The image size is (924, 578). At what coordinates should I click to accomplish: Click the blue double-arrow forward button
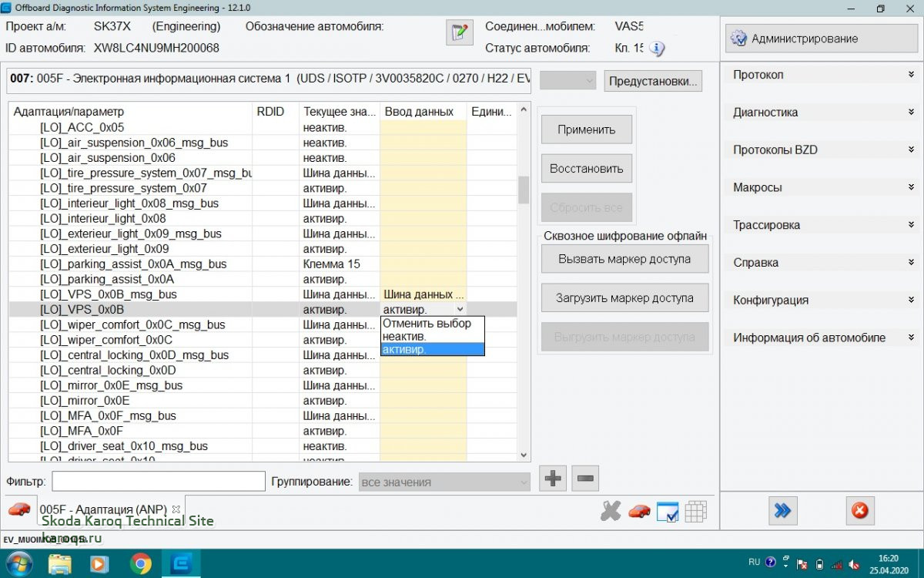coord(782,510)
